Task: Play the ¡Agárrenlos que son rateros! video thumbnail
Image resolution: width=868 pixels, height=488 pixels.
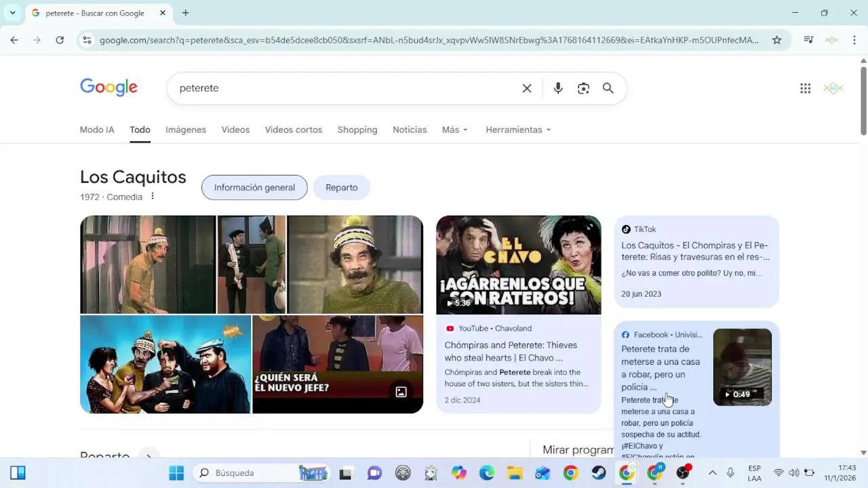Action: (x=519, y=265)
